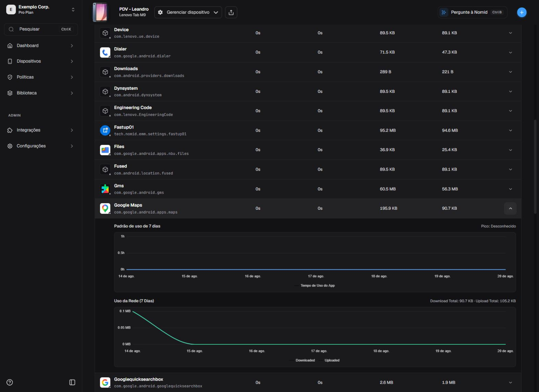The height and width of the screenshot is (392, 539).
Task: Click the Dynsystem package cube icon
Action: pyautogui.click(x=105, y=91)
